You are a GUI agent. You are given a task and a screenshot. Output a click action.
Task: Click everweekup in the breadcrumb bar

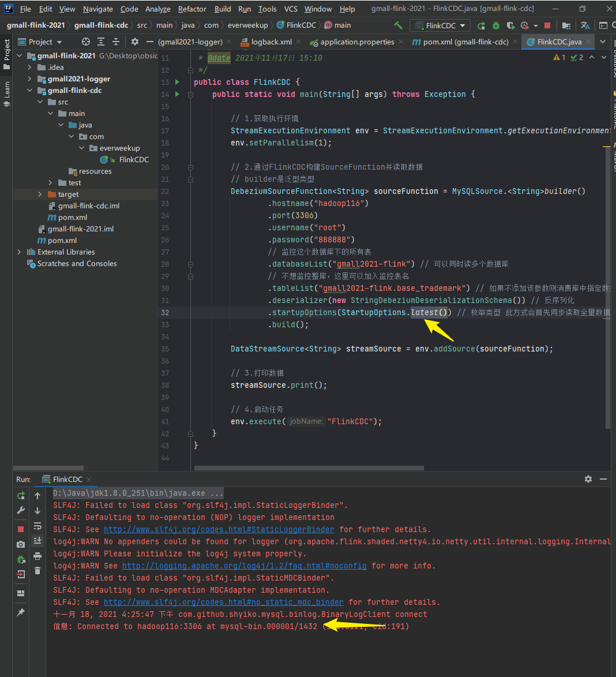247,25
